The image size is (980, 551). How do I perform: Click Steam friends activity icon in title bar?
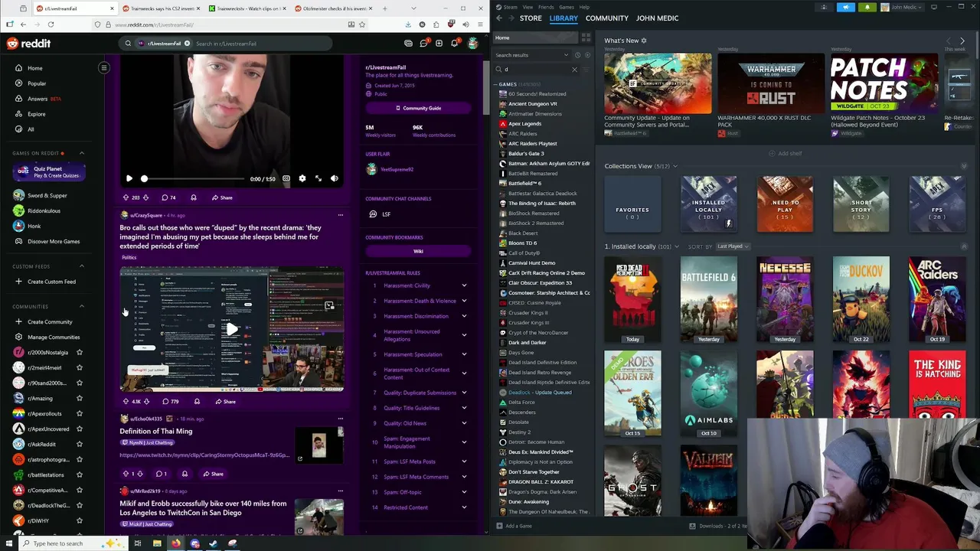[825, 7]
